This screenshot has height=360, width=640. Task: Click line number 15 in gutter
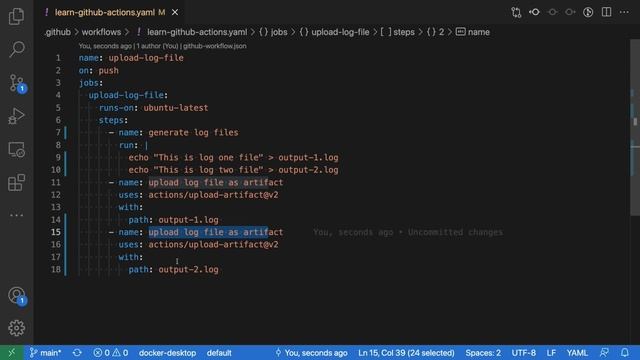pyautogui.click(x=56, y=232)
